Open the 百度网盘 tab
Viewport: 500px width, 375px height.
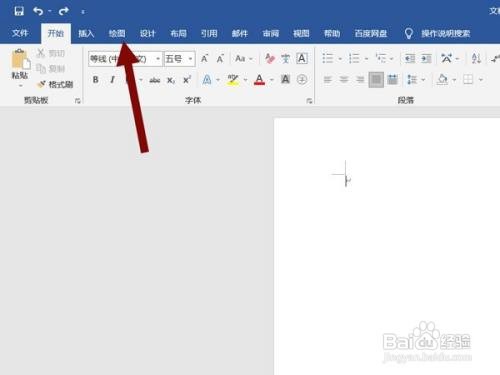click(x=371, y=33)
